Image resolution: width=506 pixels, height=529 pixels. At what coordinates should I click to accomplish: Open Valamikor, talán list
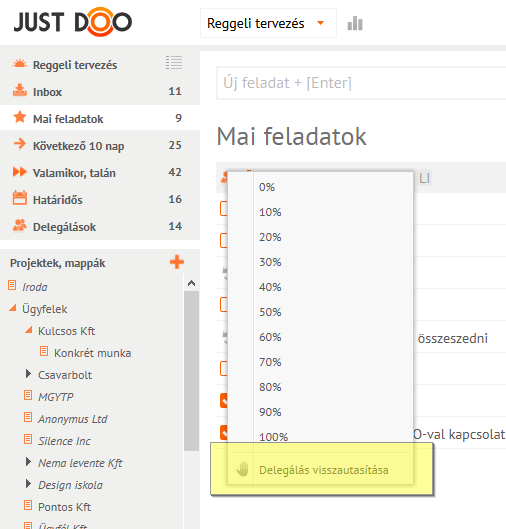[74, 173]
